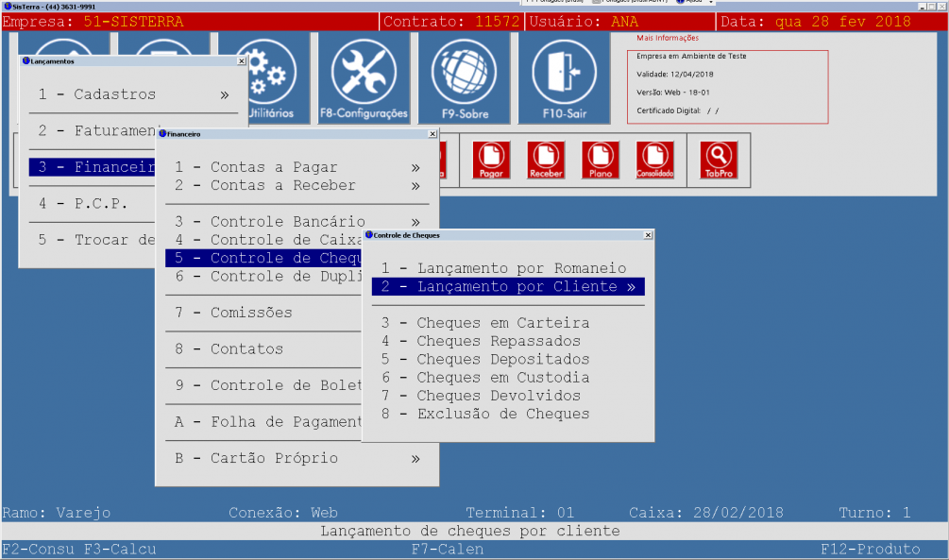Expand the Cartão Próprio submenu
This screenshot has height=560, width=949.
coord(297,458)
